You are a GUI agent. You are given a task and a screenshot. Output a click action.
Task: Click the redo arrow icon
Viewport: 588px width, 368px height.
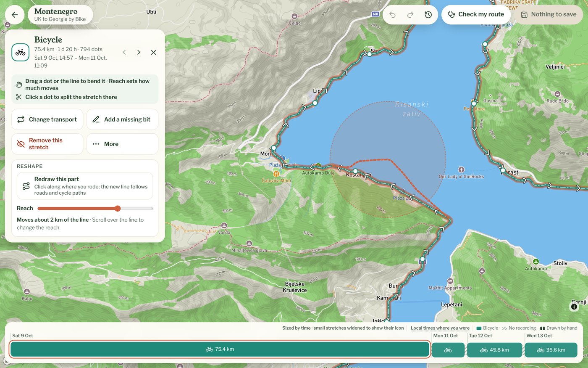click(x=410, y=15)
